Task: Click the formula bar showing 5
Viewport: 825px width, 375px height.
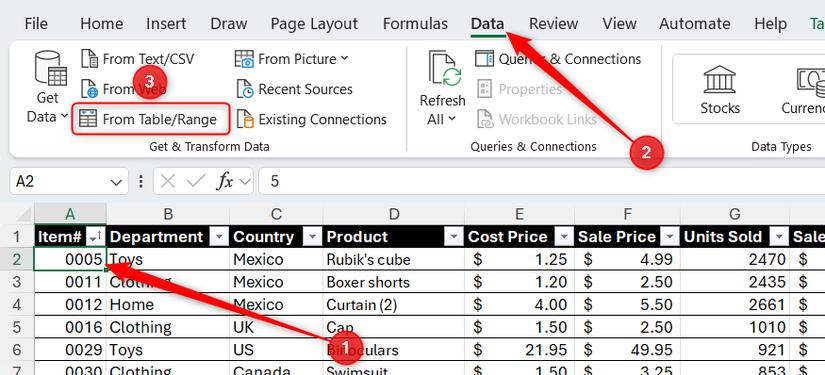Action: [542, 181]
